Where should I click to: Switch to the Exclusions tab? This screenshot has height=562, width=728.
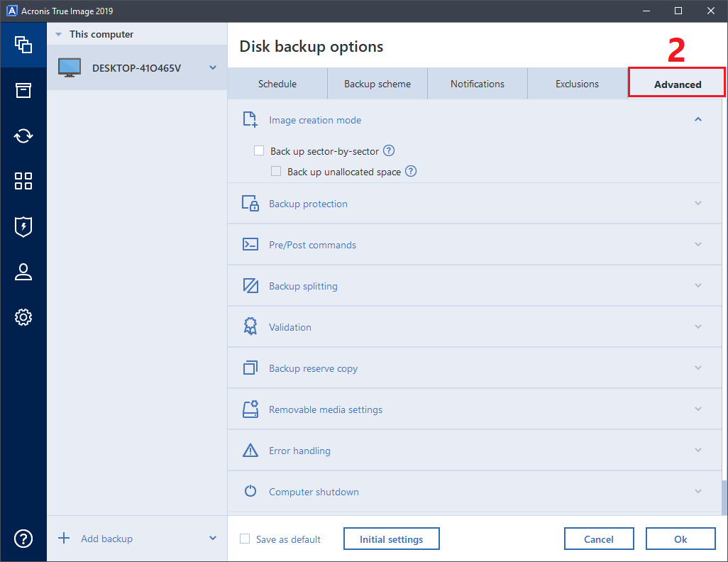pos(577,84)
